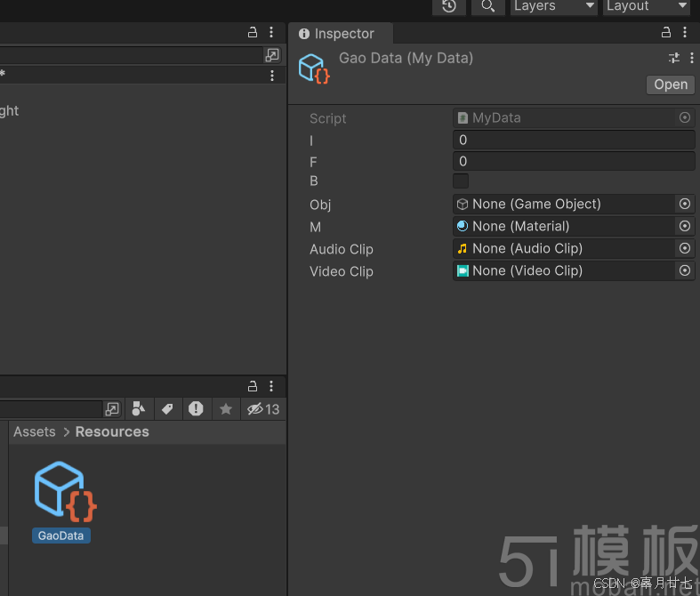The image size is (700, 596).
Task: Open object picker for Video Clip field
Action: click(685, 270)
